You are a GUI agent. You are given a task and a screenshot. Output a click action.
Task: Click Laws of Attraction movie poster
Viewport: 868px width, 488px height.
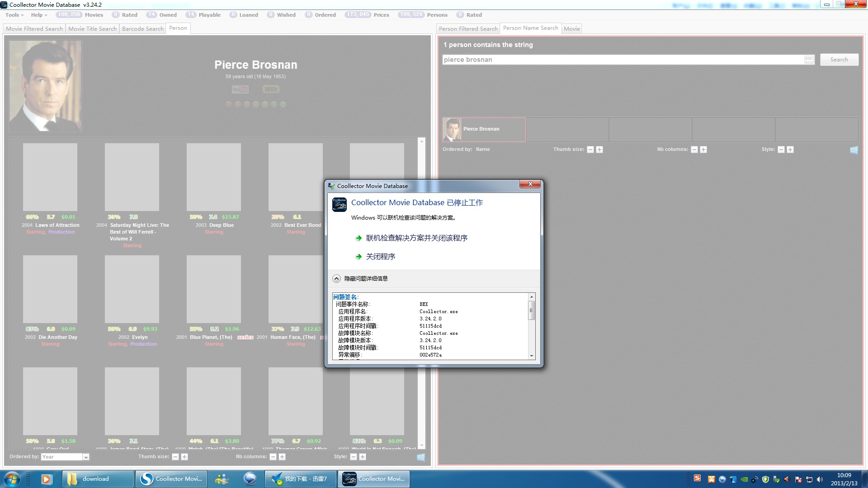(x=50, y=177)
